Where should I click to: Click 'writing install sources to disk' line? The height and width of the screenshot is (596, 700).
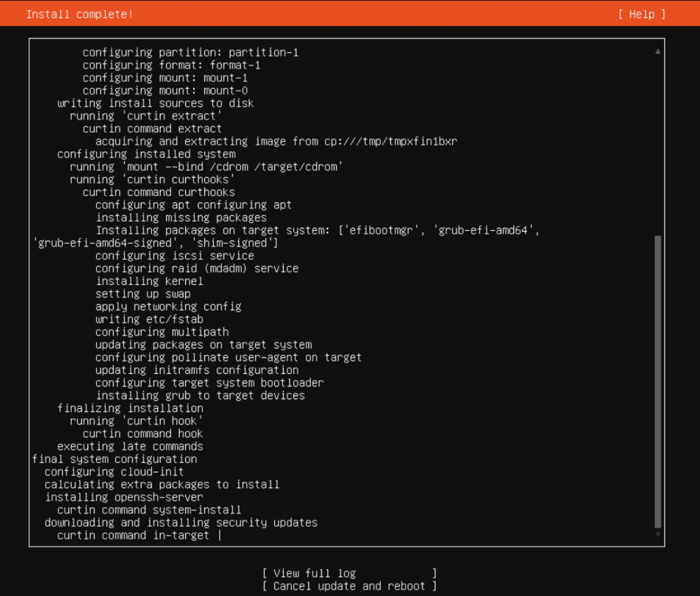pos(155,103)
